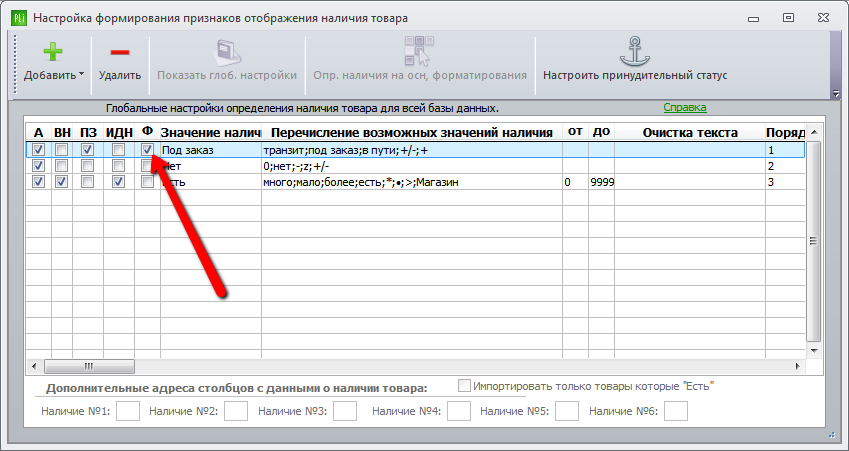Close the settings window
The width and height of the screenshot is (849, 451).
pos(823,18)
